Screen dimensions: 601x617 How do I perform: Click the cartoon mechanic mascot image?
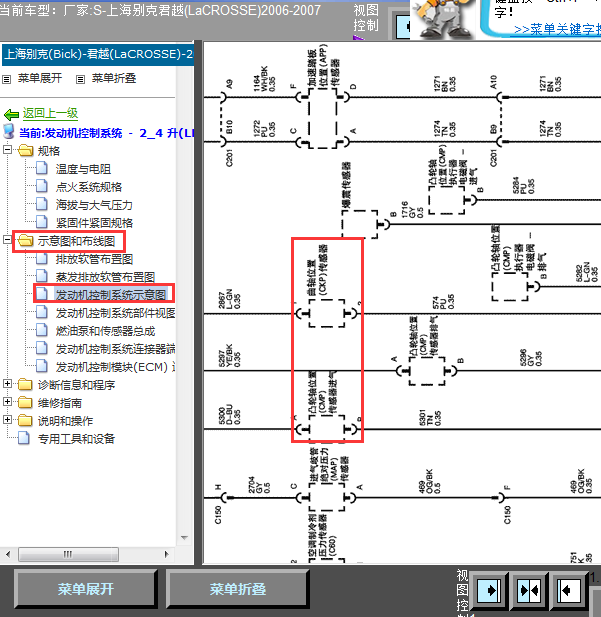pos(444,18)
